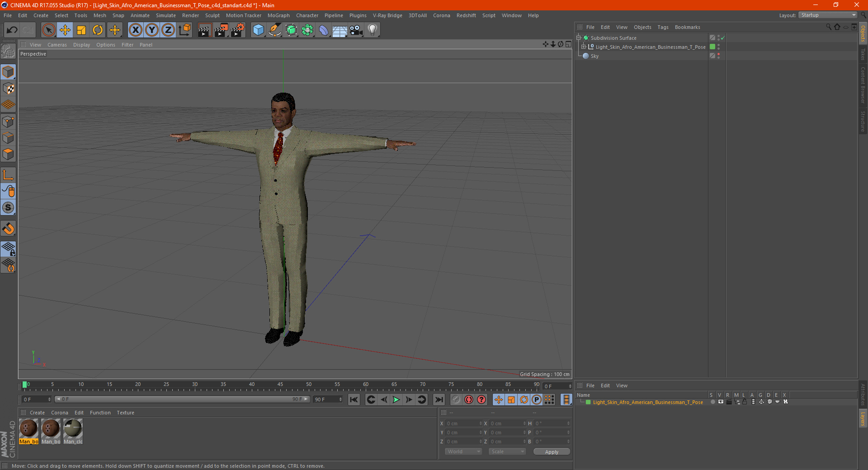
Task: Open Edit Render Settings icon
Action: (237, 30)
